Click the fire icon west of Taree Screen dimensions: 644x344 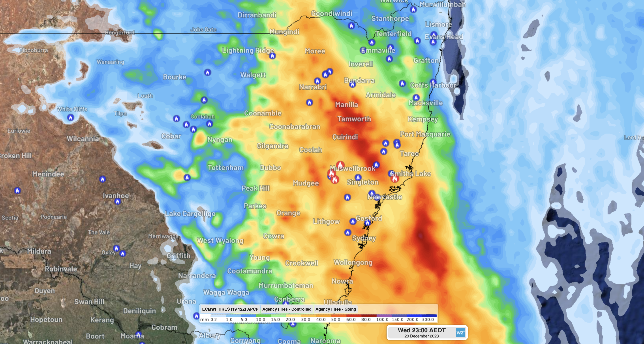pyautogui.click(x=384, y=151)
